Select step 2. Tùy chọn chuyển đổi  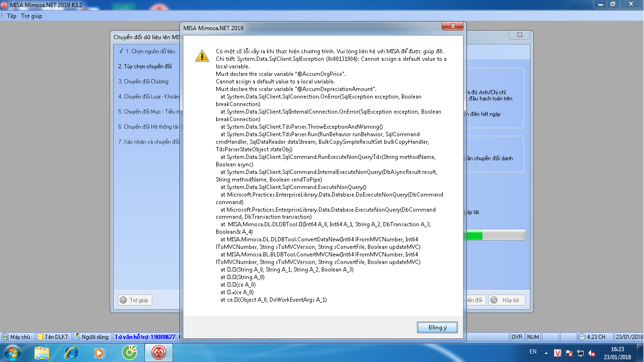(145, 66)
